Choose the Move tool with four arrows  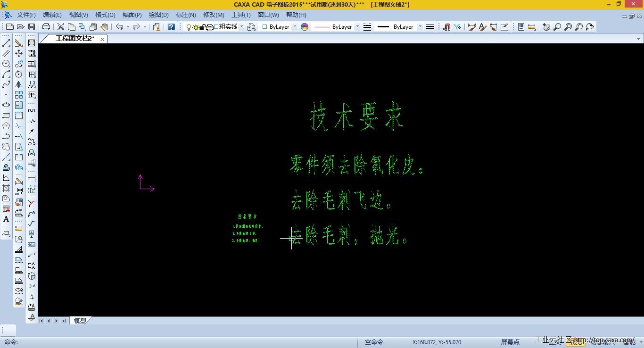point(19,53)
